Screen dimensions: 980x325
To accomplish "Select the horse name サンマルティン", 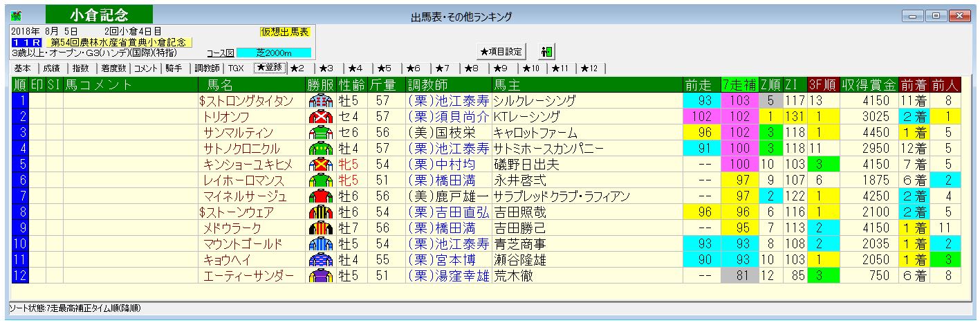I will pyautogui.click(x=239, y=132).
